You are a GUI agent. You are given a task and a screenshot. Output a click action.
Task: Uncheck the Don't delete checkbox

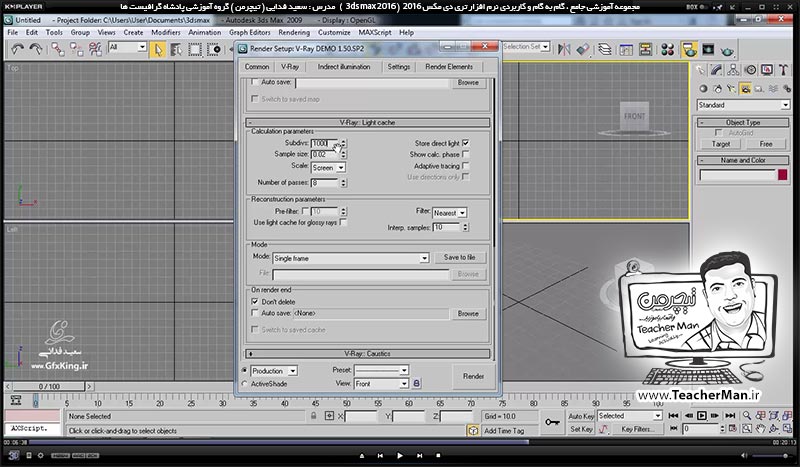[x=255, y=302]
